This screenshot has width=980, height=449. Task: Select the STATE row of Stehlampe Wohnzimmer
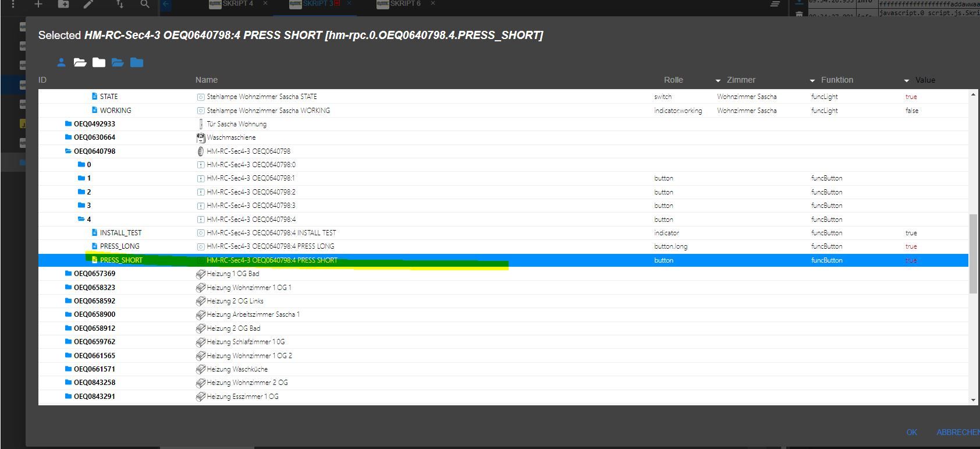pos(503,97)
